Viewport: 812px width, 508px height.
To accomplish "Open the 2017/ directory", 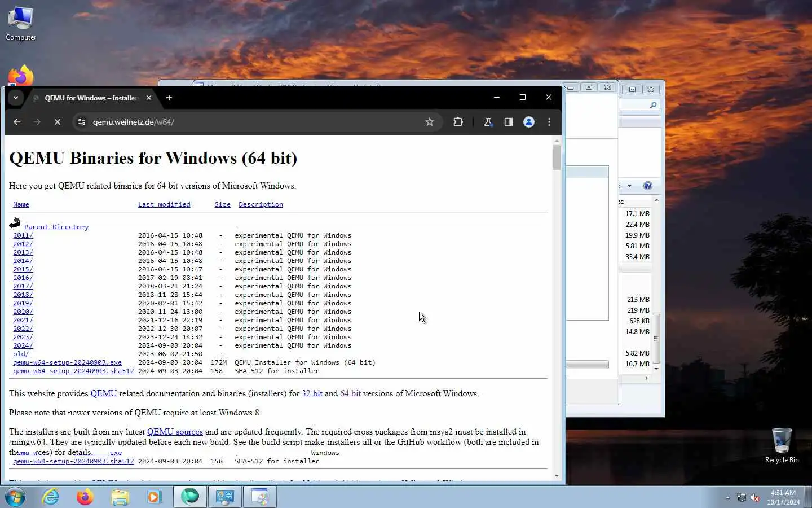I will tap(23, 286).
